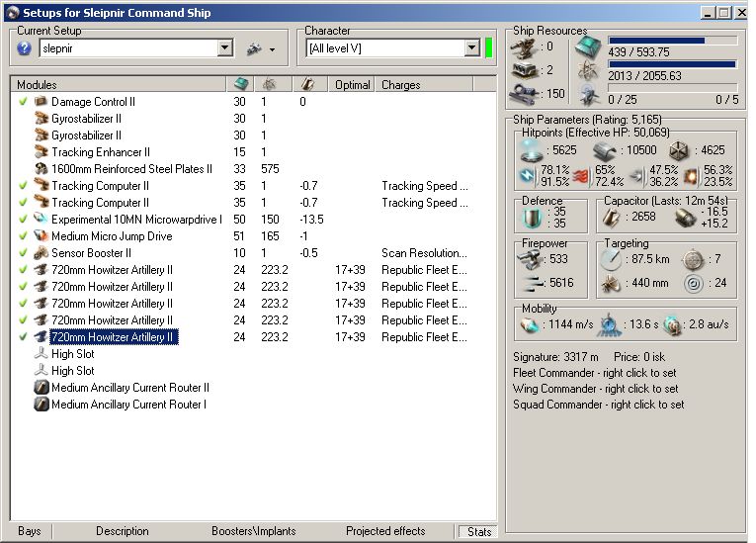Click the turret hardpoints icon in Ship Resources
The height and width of the screenshot is (543, 756).
524,47
